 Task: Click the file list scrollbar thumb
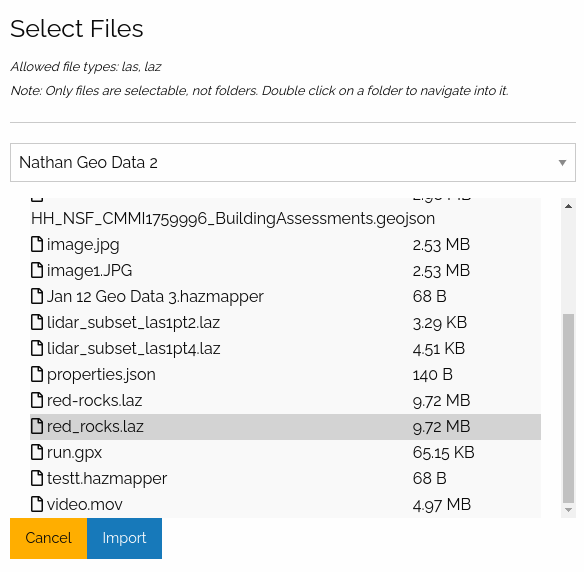coord(568,409)
